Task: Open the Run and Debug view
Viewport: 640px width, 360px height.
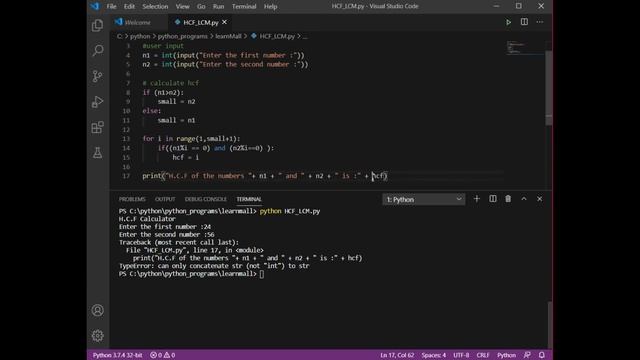Action: [98, 102]
